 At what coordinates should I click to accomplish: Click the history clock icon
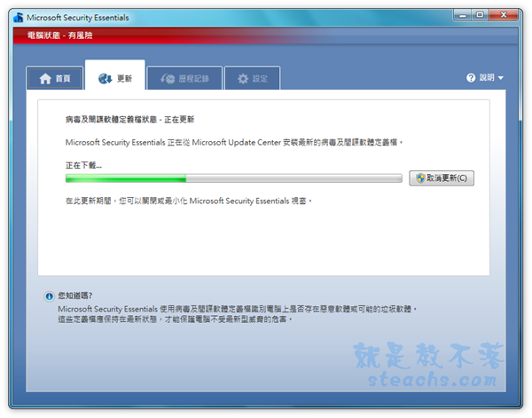click(x=168, y=79)
